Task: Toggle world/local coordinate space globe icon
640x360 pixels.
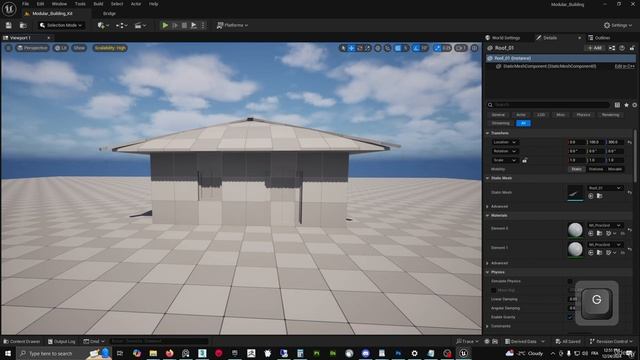Action: [x=378, y=48]
